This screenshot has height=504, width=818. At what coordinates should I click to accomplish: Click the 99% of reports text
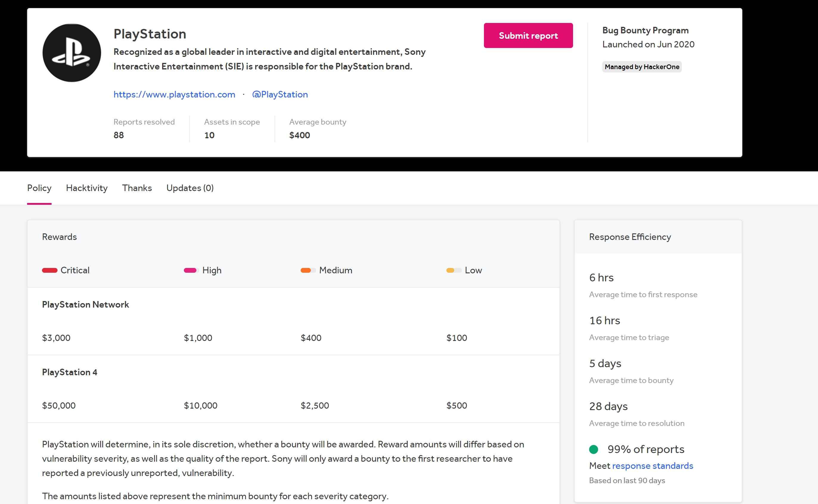click(x=646, y=449)
